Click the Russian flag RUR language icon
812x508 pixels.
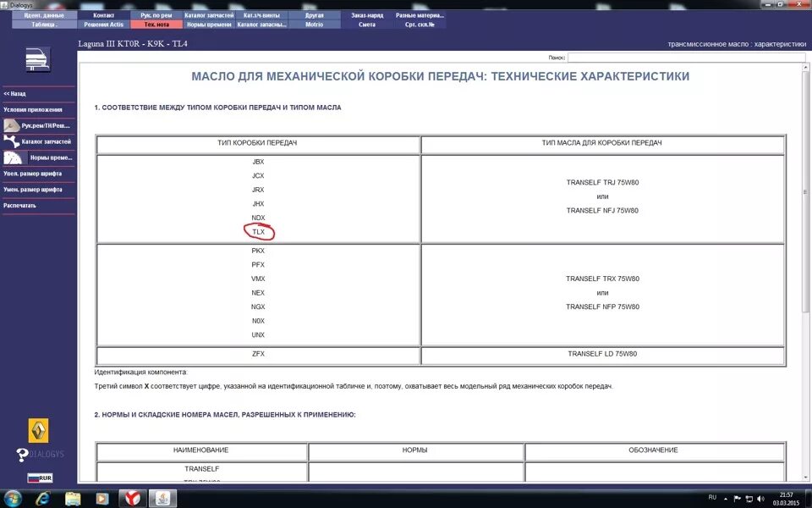click(x=40, y=478)
